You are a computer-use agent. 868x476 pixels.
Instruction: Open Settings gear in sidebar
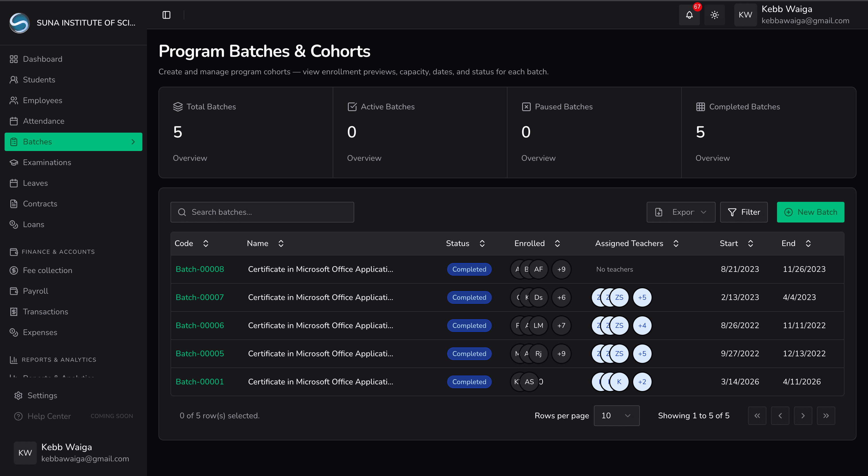(19, 395)
